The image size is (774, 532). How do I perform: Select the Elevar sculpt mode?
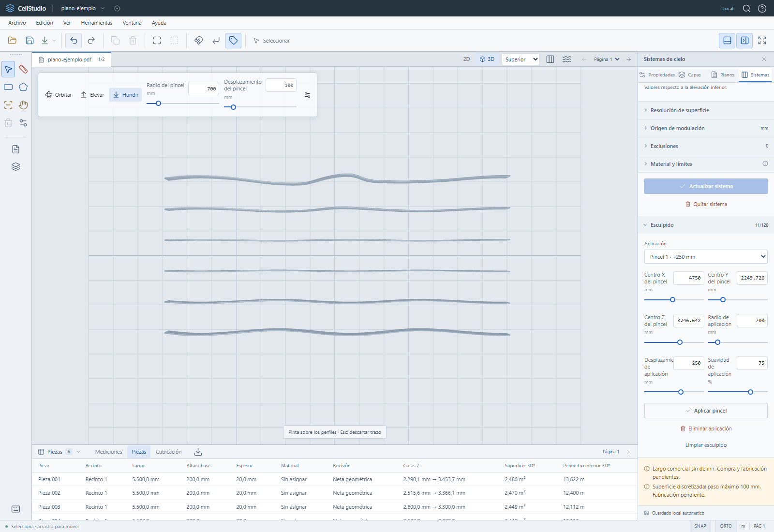[92, 95]
